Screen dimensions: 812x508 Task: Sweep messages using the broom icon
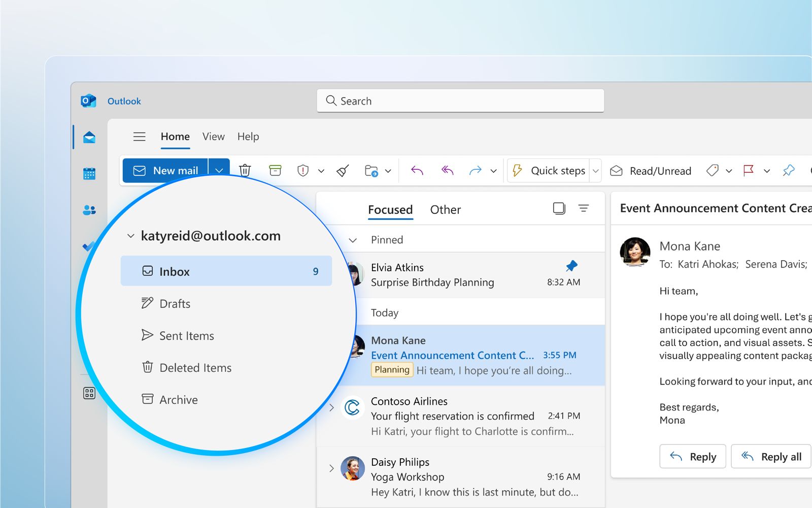coord(343,170)
